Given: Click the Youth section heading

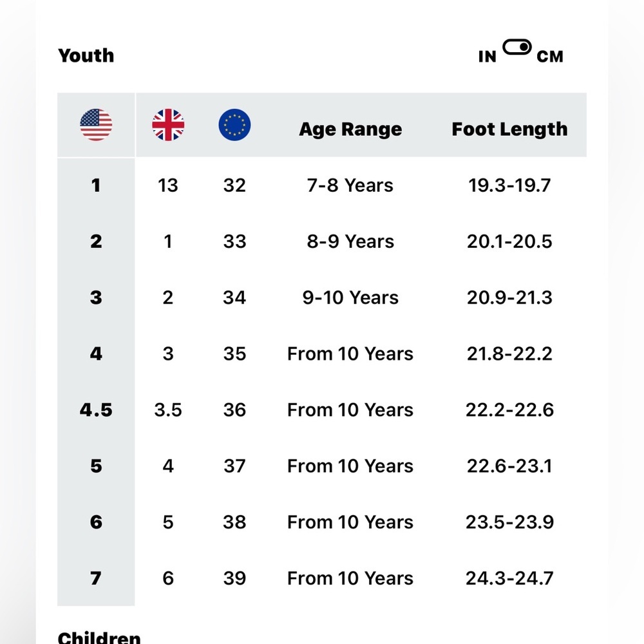Looking at the screenshot, I should (86, 55).
